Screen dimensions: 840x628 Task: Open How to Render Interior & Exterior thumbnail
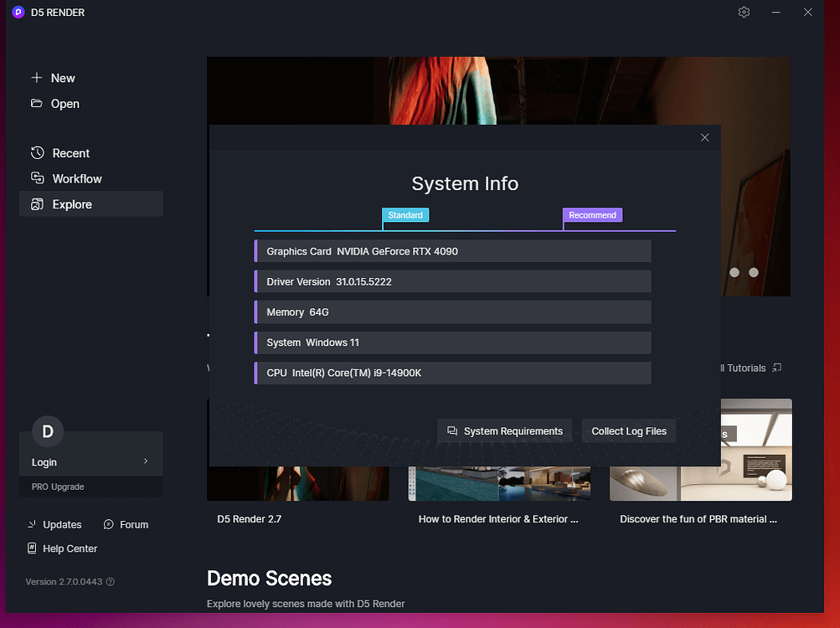[499, 483]
